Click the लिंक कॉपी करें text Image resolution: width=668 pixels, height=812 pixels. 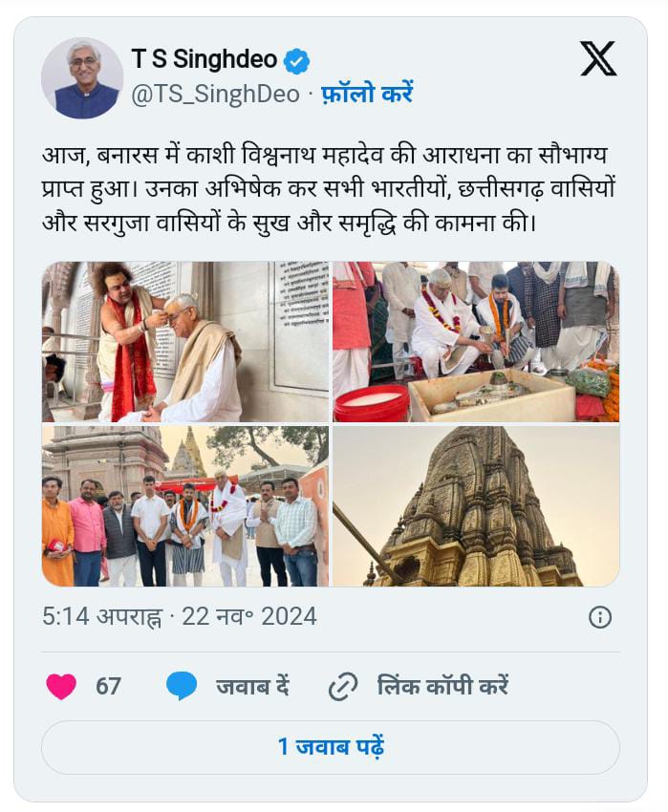(442, 686)
